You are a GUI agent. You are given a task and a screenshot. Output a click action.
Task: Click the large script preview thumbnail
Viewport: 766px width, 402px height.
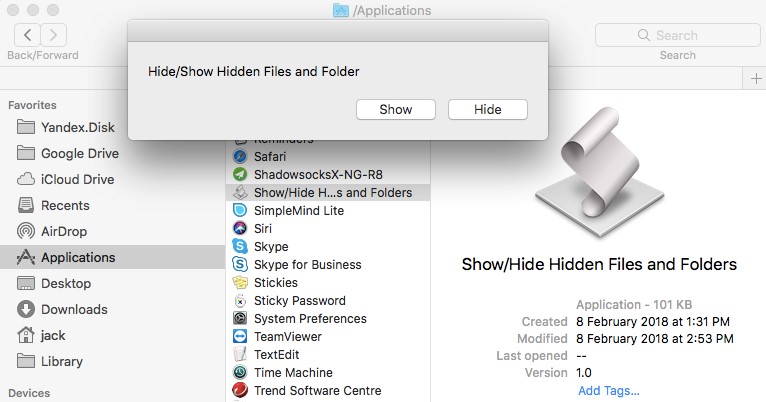(598, 184)
